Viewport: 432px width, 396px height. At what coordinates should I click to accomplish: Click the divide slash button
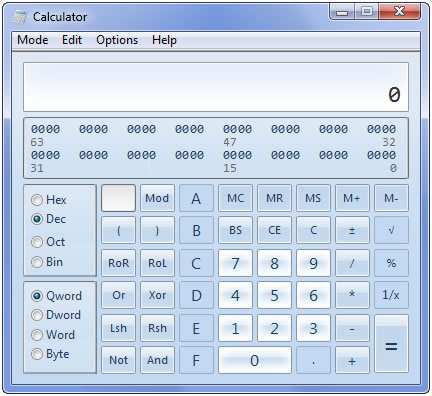(352, 263)
